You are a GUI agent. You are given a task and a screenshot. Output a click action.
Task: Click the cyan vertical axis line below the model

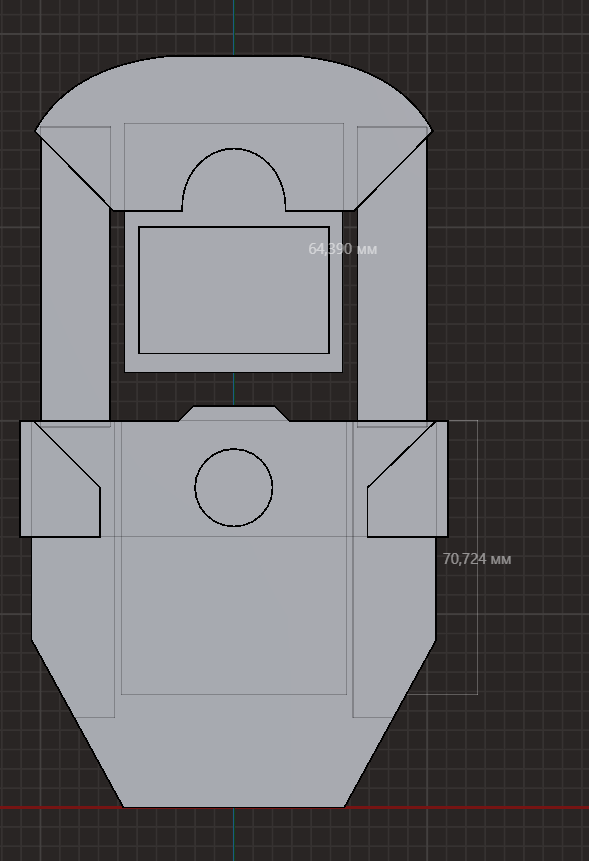(233, 835)
